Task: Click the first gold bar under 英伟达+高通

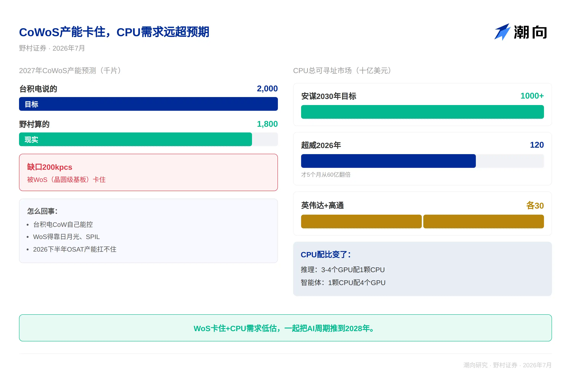Action: point(361,221)
